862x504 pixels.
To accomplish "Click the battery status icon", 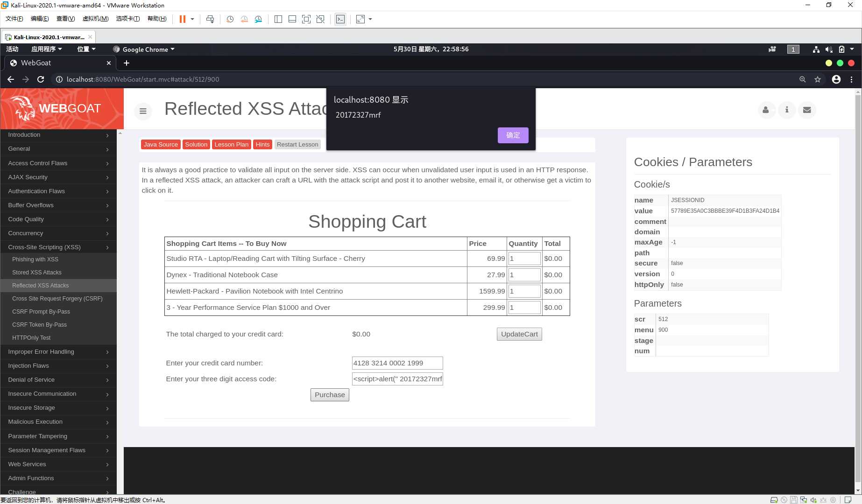I will click(x=841, y=49).
